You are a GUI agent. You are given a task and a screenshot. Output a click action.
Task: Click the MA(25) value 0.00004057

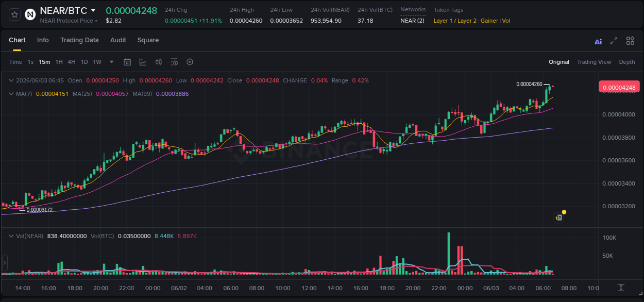coord(112,94)
